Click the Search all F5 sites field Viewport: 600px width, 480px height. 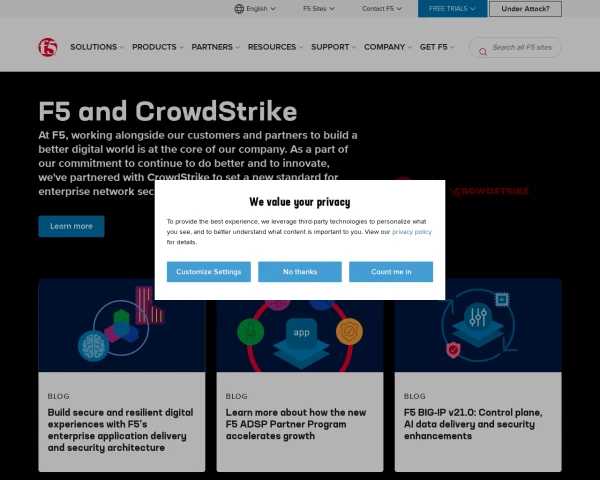(515, 47)
